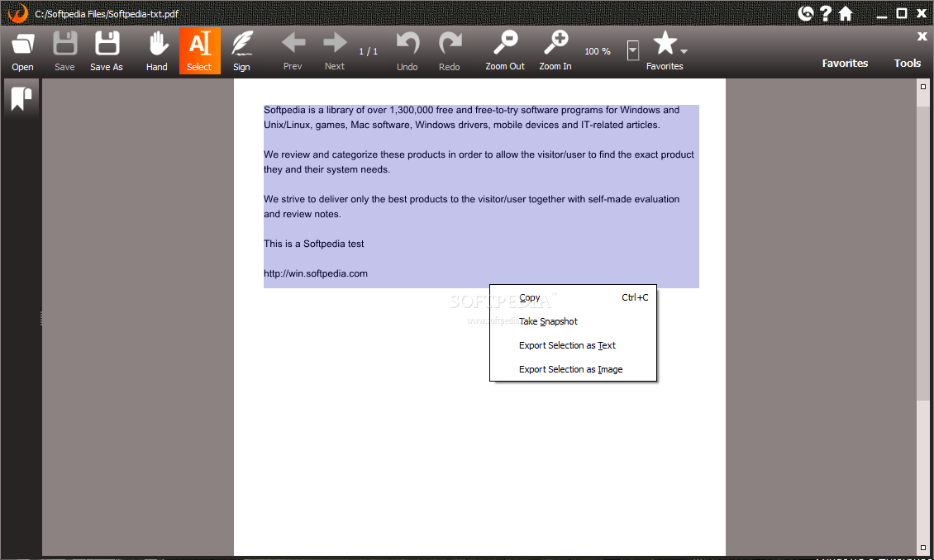This screenshot has width=934, height=560.
Task: Click the Favorites star icon
Action: pos(665,44)
